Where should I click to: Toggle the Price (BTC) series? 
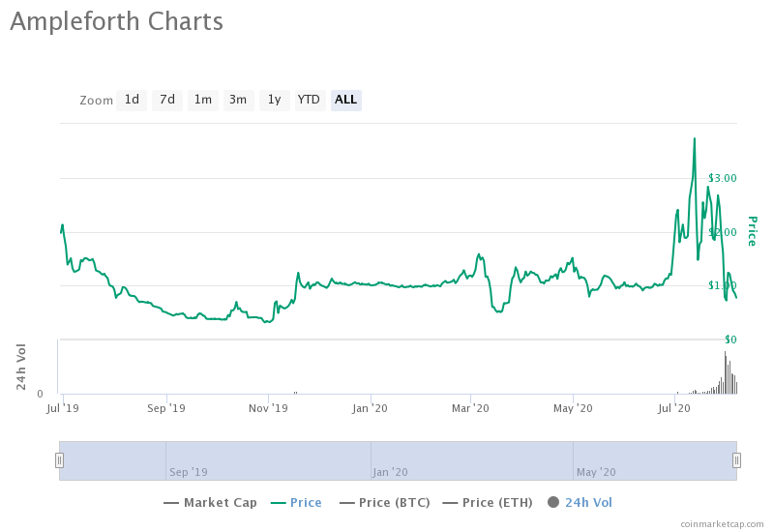tap(384, 503)
